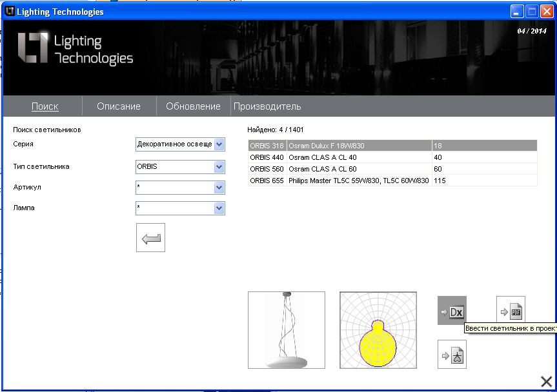Click the Philips Master TL5C lamp cell
The image size is (557, 392).
point(359,181)
